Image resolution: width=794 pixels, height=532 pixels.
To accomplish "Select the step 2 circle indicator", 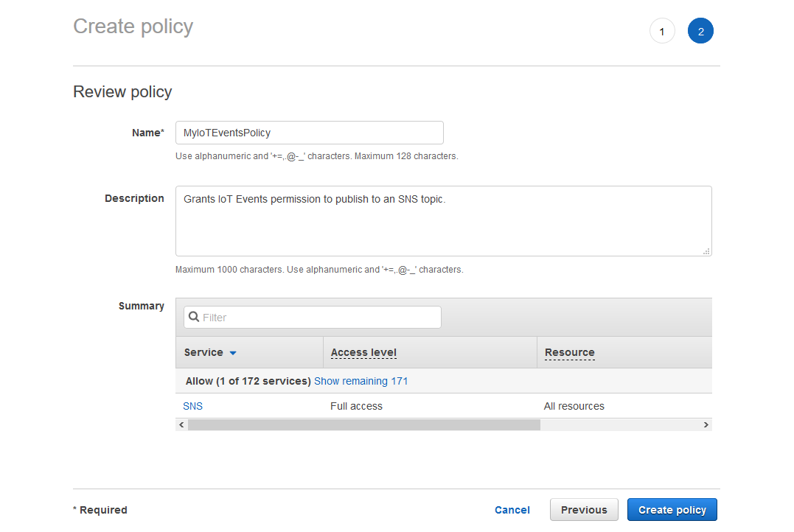I will point(700,32).
